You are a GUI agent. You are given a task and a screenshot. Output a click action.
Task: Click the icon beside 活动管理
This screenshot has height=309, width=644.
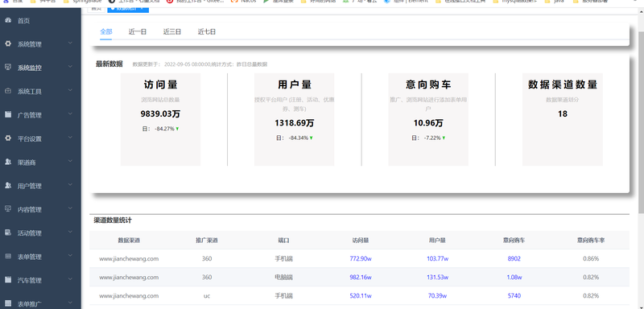(x=8, y=233)
